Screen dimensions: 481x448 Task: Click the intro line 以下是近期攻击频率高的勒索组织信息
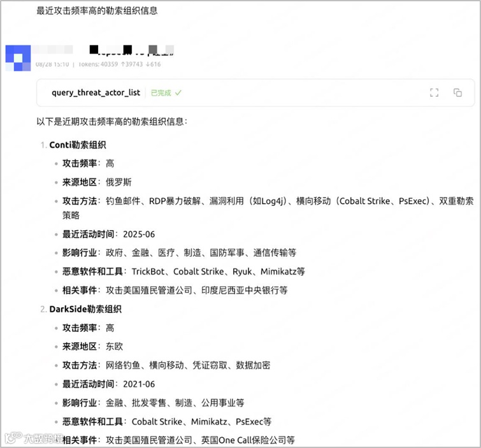[111, 122]
